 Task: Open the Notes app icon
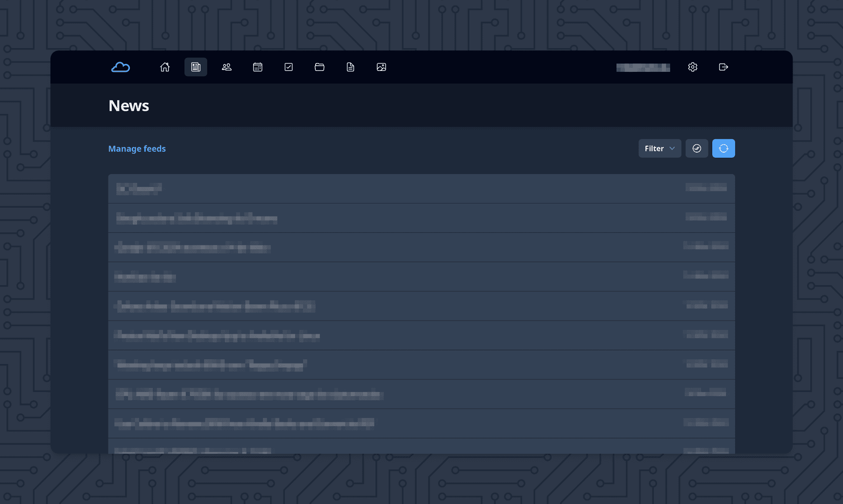point(350,67)
